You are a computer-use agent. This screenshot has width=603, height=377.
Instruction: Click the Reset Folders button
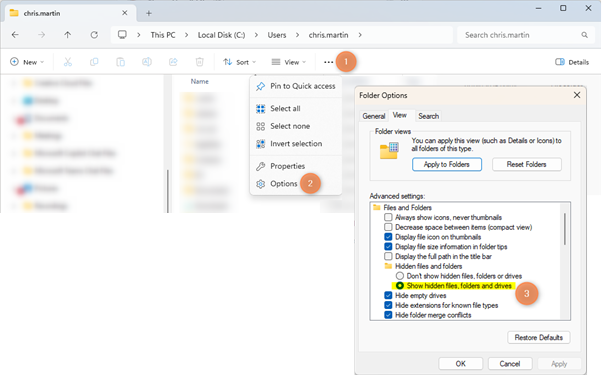click(x=526, y=164)
